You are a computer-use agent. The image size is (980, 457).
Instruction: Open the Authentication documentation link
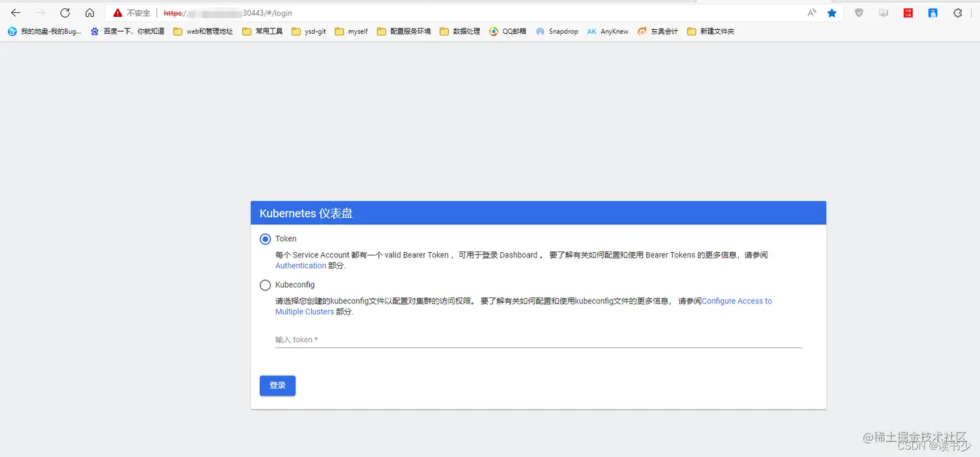(300, 265)
